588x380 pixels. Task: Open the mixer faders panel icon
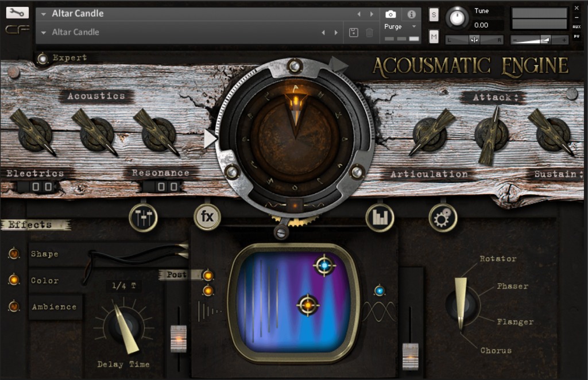[x=143, y=218]
